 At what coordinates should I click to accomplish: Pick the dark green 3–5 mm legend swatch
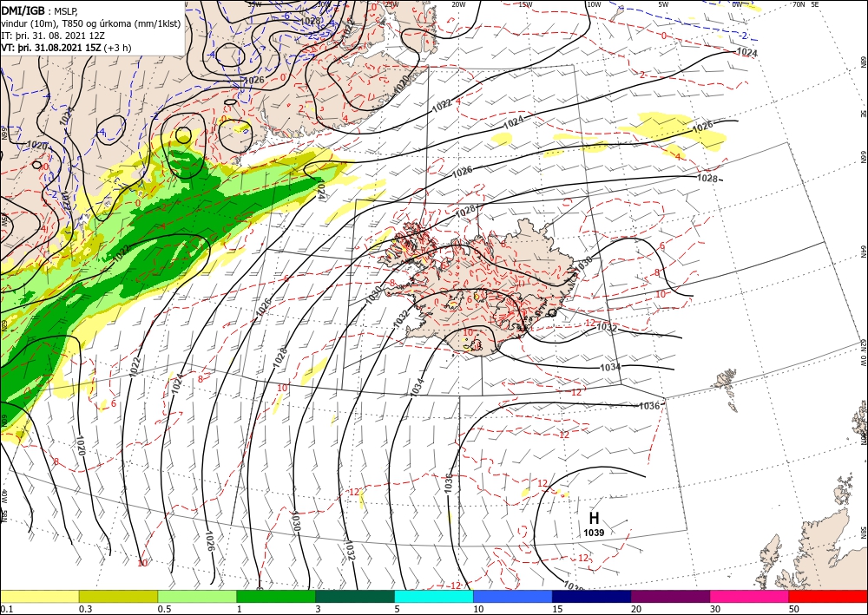(x=355, y=596)
